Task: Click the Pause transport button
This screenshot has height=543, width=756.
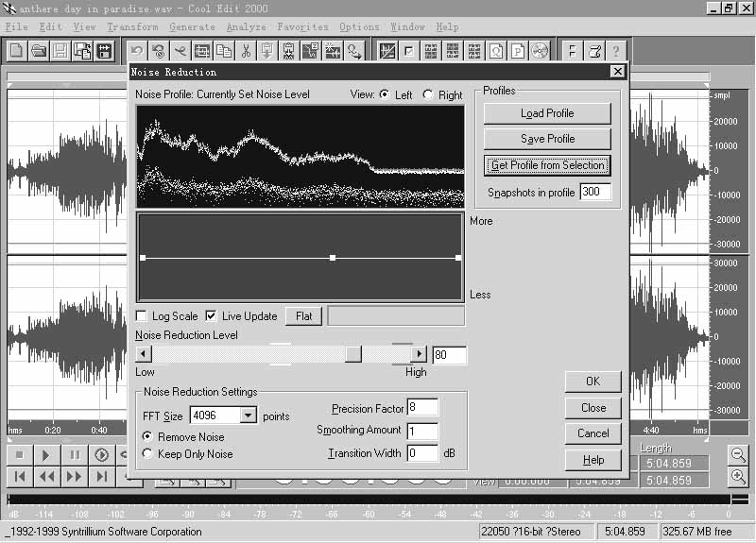Action: click(74, 455)
